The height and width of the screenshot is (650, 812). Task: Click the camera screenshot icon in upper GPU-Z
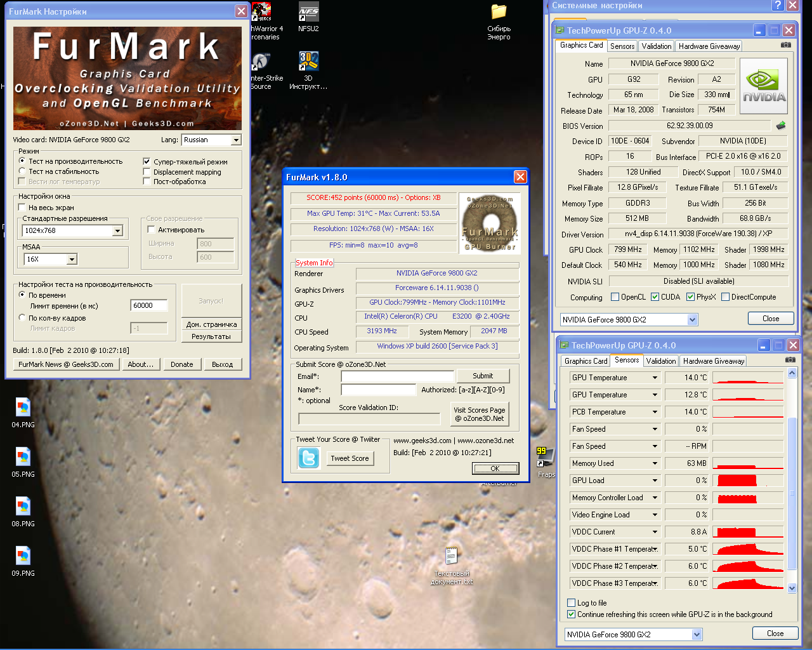tap(786, 45)
